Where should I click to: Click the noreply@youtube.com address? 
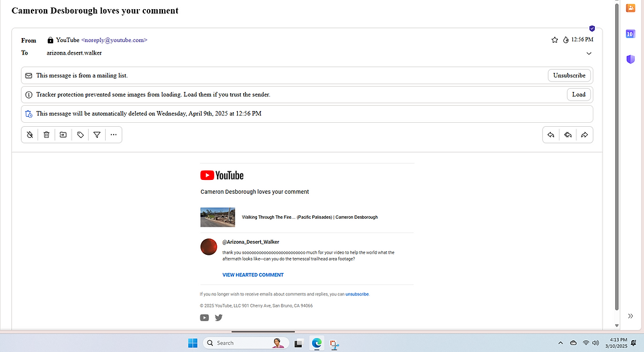coord(114,40)
